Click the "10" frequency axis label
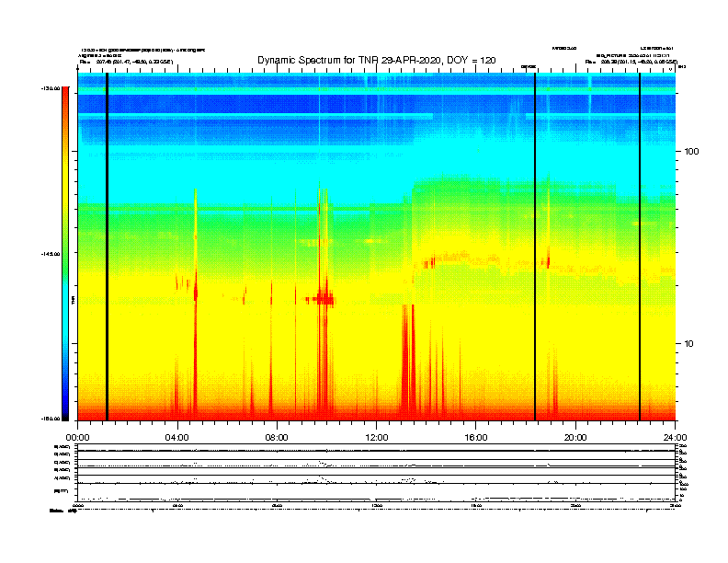Screen dimensions: 728x563 pos(689,344)
